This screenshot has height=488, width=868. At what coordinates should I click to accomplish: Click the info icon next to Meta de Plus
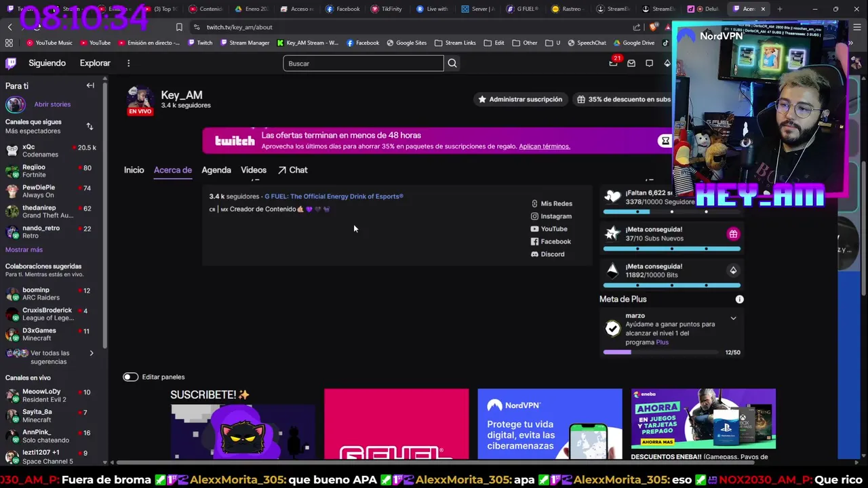[x=739, y=299]
